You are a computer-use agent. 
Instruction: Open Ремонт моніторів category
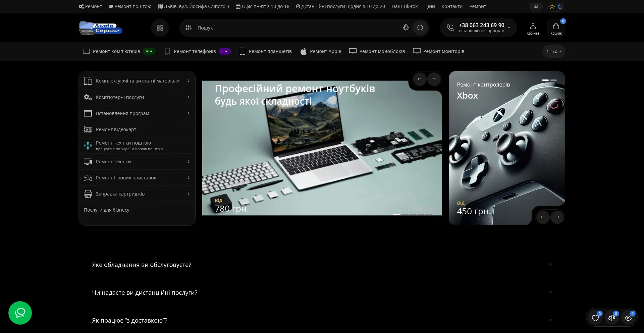(x=439, y=51)
